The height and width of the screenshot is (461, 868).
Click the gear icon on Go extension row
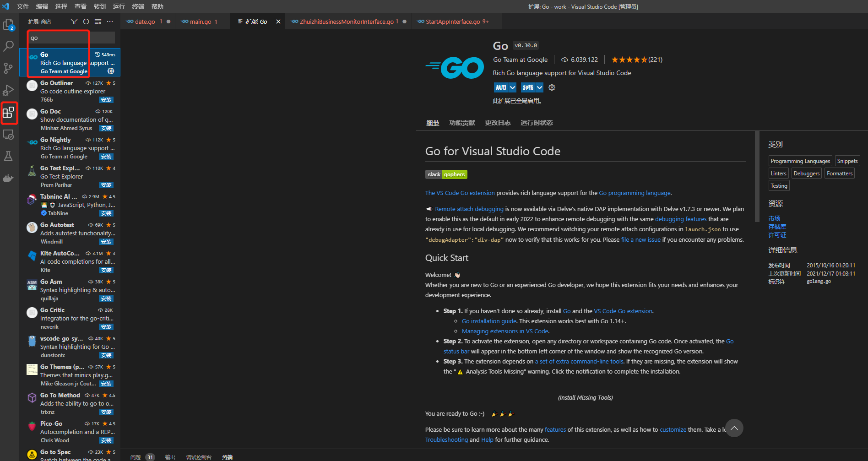(x=111, y=71)
